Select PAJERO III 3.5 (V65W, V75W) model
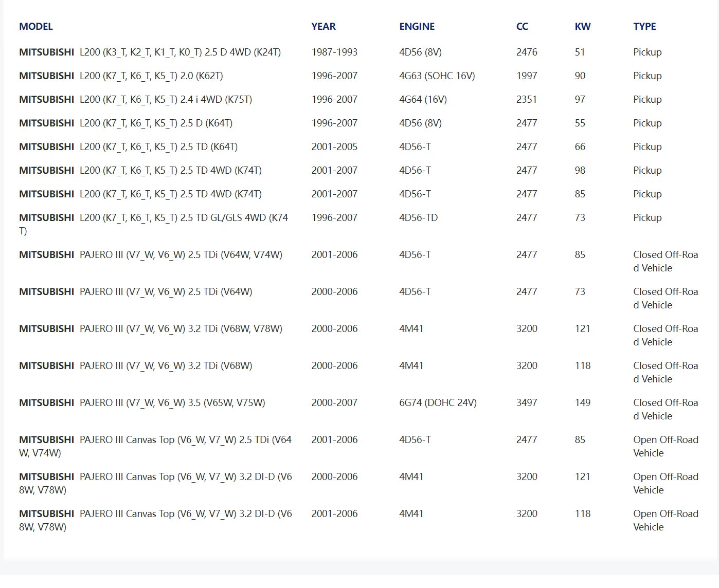Screen dimensions: 719x588 tap(142, 402)
